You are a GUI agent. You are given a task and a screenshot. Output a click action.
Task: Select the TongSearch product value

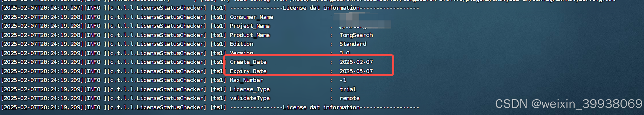(x=356, y=35)
